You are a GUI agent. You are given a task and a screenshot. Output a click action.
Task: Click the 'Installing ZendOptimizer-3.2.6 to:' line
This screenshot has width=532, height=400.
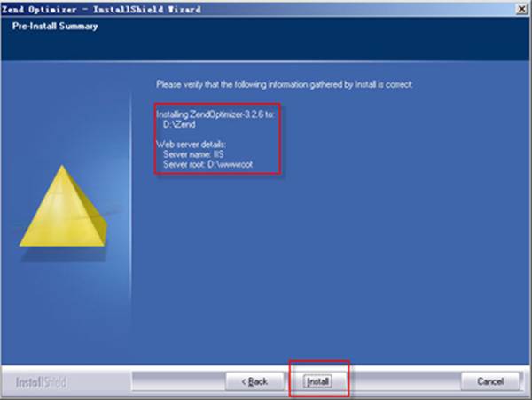215,114
